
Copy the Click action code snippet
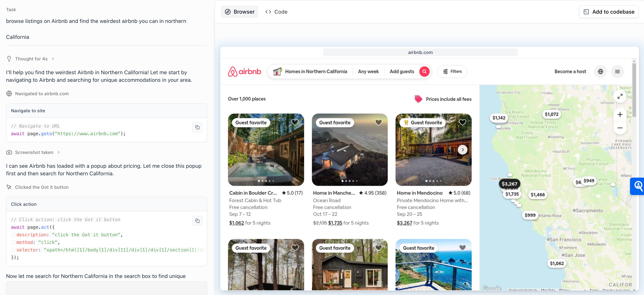point(197,221)
